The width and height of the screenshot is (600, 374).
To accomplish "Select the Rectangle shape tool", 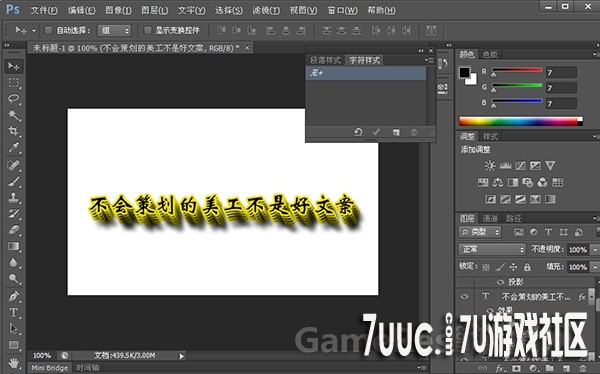I will [x=14, y=345].
